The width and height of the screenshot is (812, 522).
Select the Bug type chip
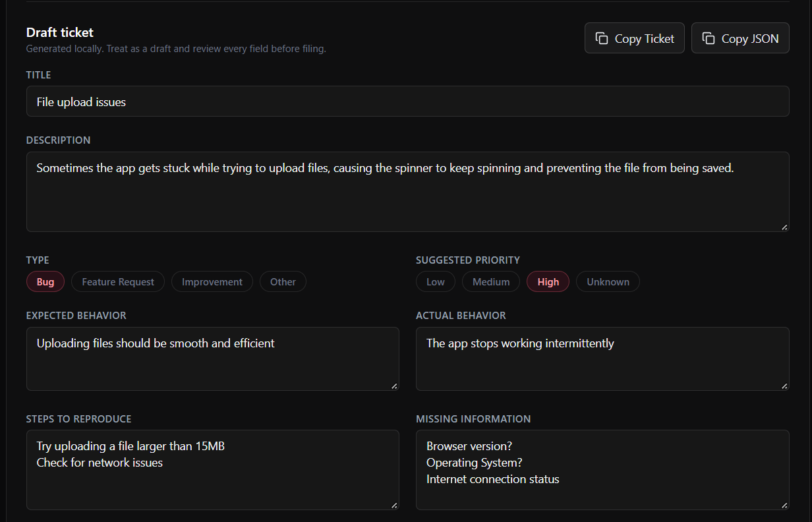coord(45,281)
